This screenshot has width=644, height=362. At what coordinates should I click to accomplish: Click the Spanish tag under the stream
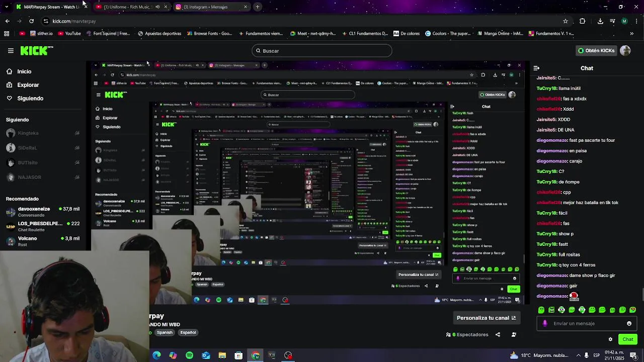(x=165, y=332)
